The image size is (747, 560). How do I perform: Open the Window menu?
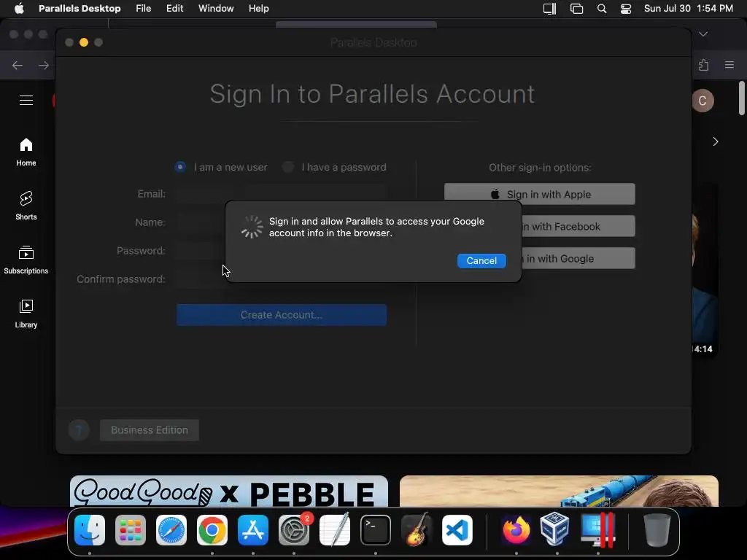coord(216,9)
